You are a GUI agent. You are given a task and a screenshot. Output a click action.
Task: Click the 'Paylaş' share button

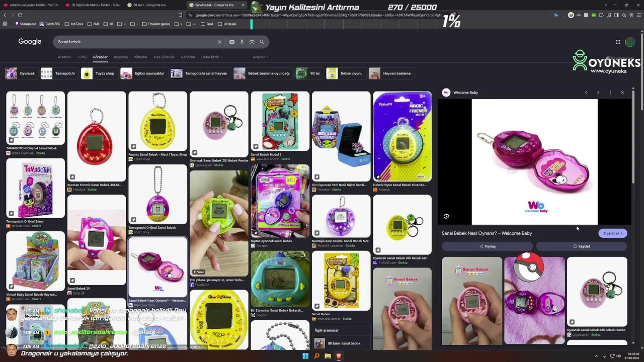[x=487, y=246]
